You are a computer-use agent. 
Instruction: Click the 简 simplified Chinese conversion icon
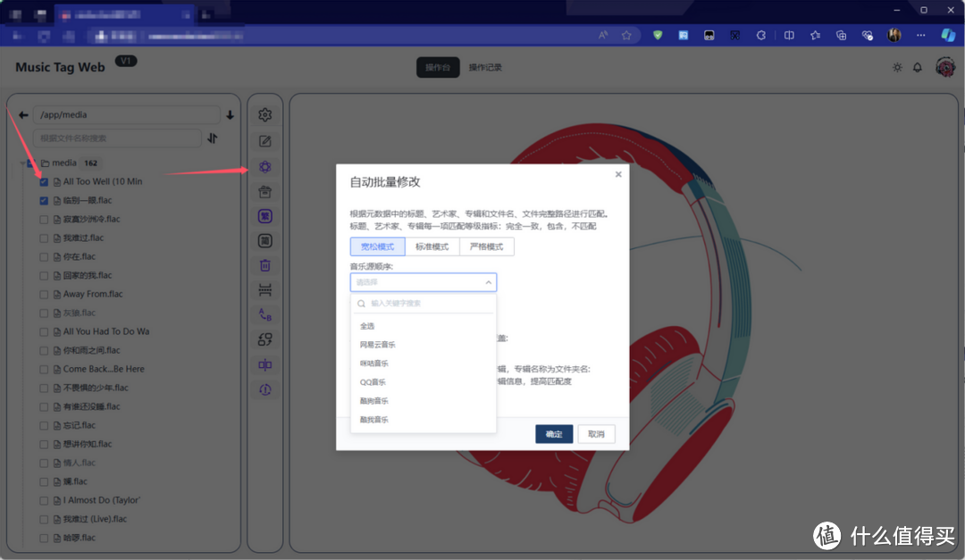coord(264,239)
